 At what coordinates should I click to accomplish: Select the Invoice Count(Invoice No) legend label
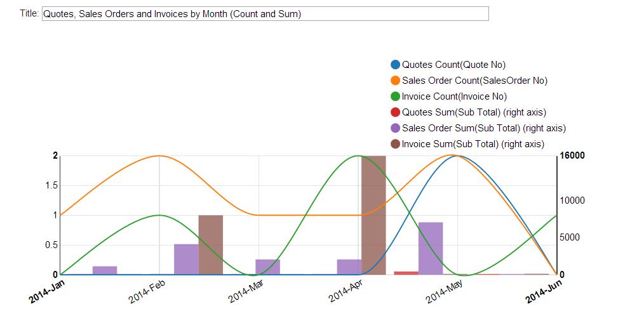[454, 96]
